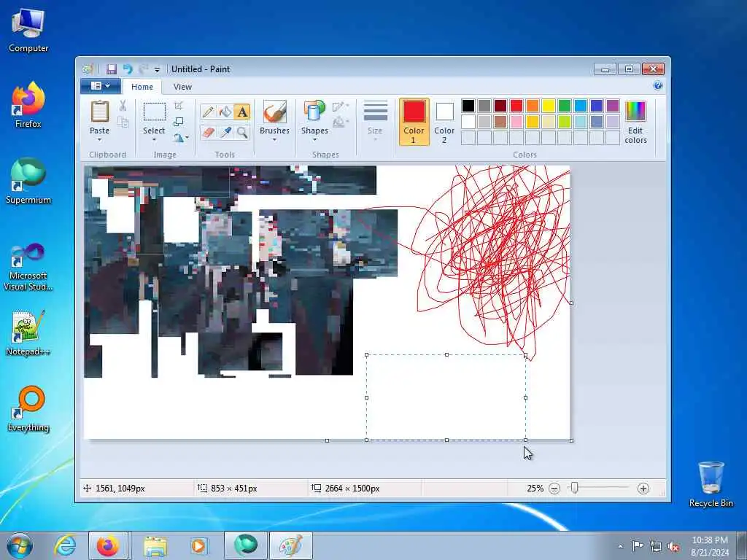This screenshot has width=747, height=560.
Task: Select the Text tool
Action: [242, 112]
